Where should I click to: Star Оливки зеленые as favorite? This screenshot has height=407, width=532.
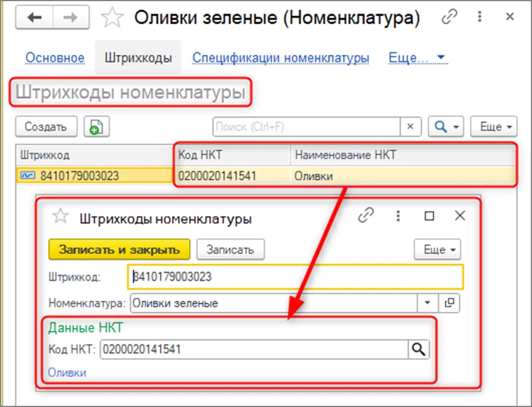(x=112, y=18)
